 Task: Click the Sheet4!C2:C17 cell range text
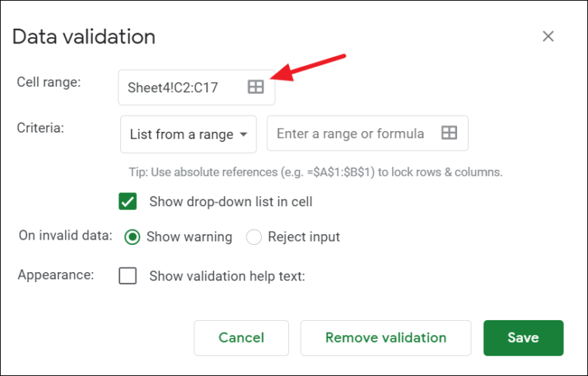pyautogui.click(x=173, y=88)
